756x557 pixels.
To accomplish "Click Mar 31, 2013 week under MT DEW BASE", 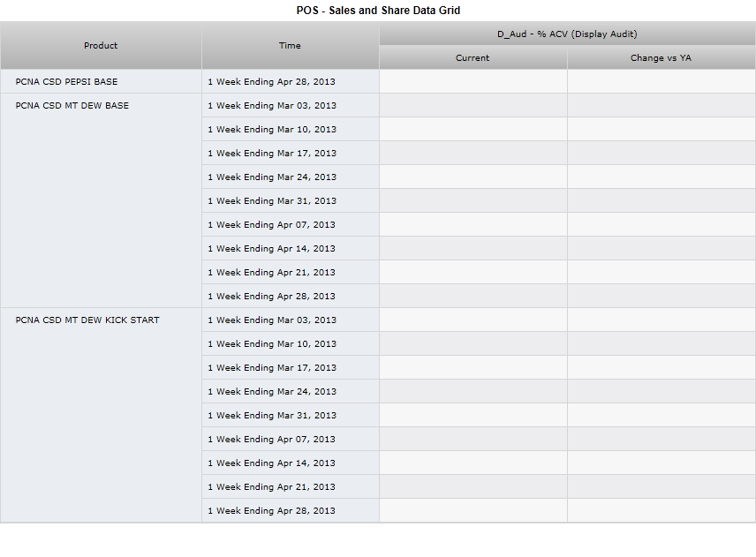I will pyautogui.click(x=291, y=201).
